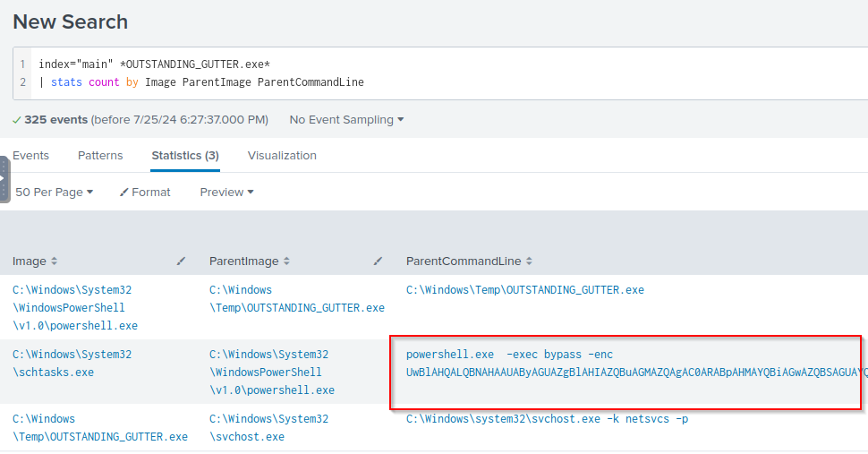Sort by Image column sort arrows

(x=54, y=261)
